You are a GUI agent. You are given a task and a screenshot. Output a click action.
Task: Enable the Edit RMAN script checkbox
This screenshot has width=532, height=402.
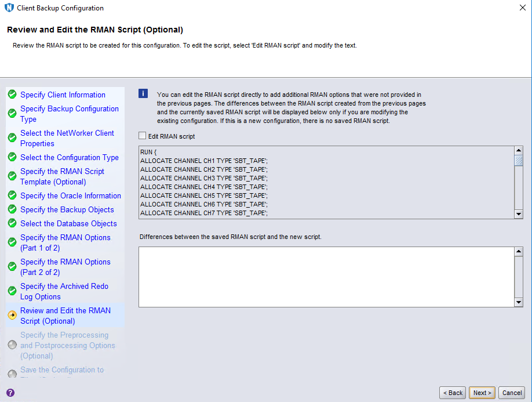[143, 136]
